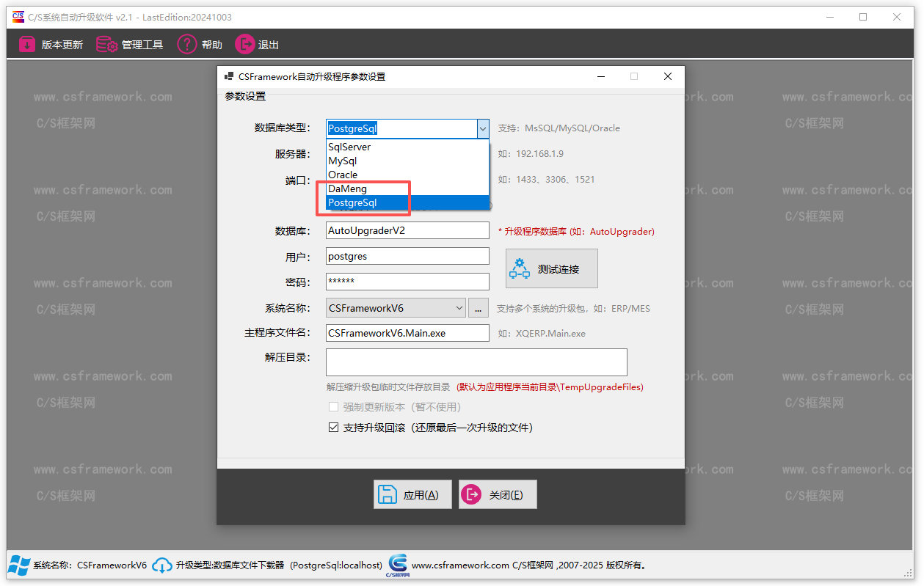Select the 版本更新 toolbar icon
924x586 pixels.
click(x=28, y=44)
